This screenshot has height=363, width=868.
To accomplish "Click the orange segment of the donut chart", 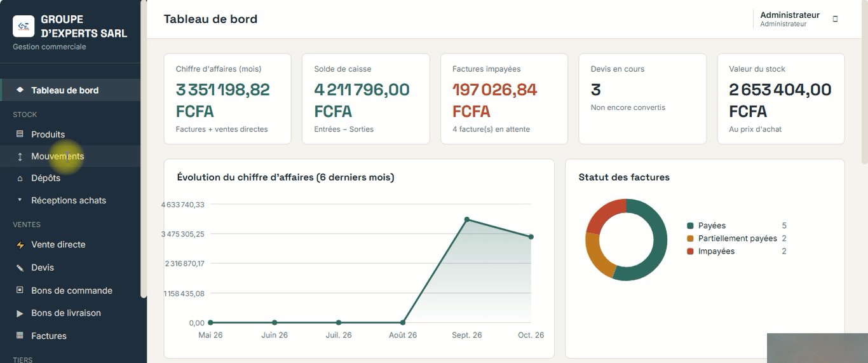I will (596, 256).
